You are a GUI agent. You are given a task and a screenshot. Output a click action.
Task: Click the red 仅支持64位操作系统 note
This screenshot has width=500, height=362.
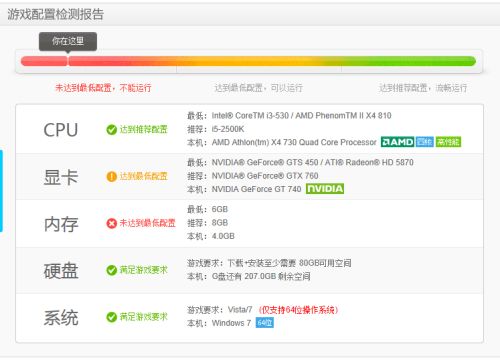tap(299, 310)
